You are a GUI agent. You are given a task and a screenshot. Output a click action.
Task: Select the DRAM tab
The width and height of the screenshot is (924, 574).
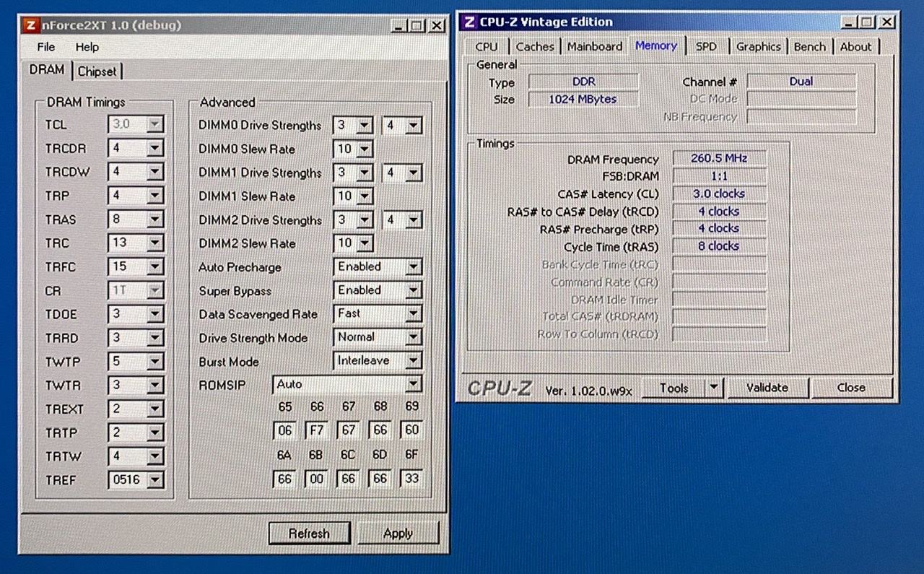pos(47,70)
